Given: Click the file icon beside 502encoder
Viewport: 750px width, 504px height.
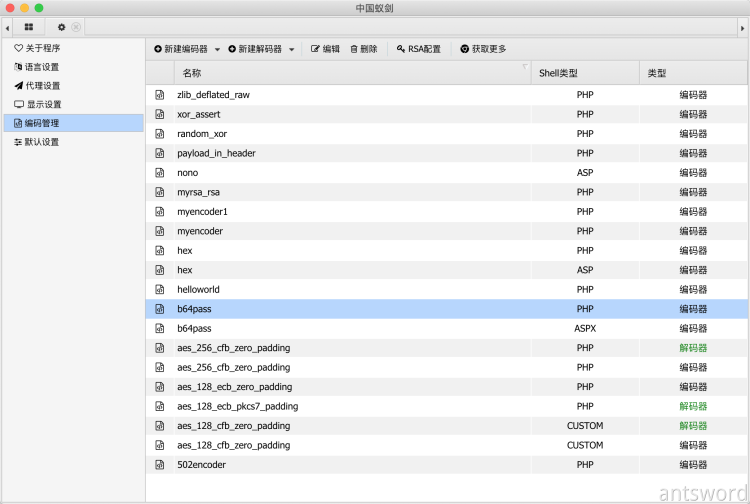Looking at the screenshot, I should [x=159, y=464].
